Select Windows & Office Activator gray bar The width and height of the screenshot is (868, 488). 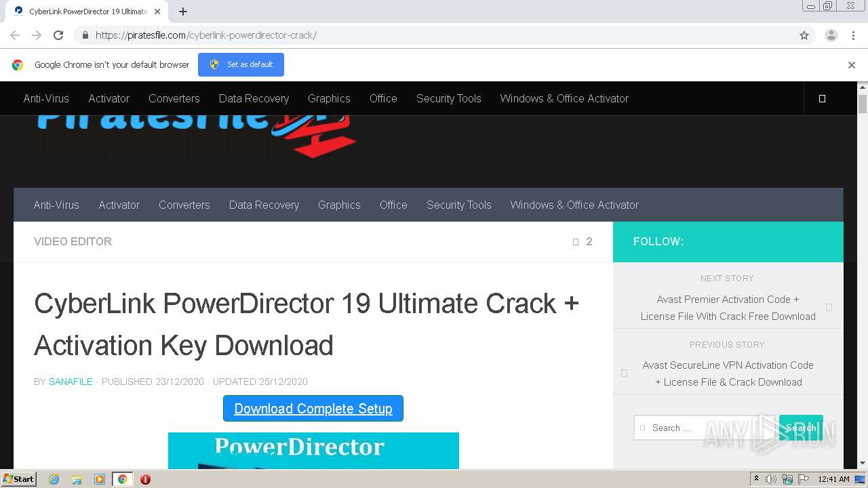(x=574, y=205)
